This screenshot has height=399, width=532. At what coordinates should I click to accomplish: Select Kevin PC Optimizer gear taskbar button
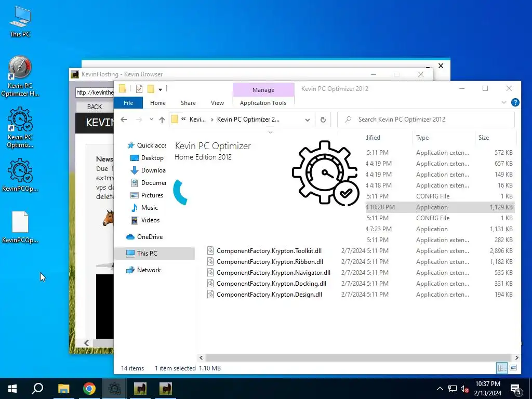pyautogui.click(x=114, y=388)
